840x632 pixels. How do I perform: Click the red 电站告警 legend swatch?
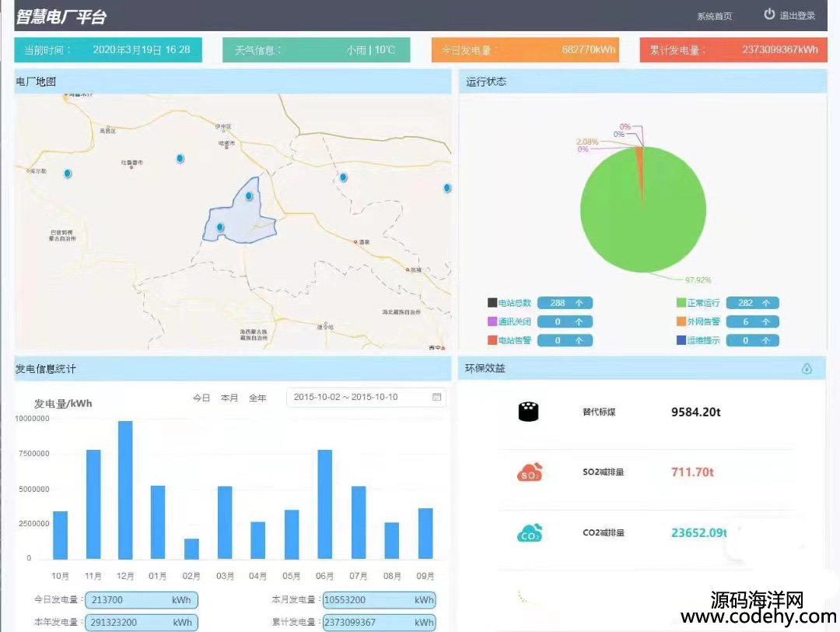point(492,340)
